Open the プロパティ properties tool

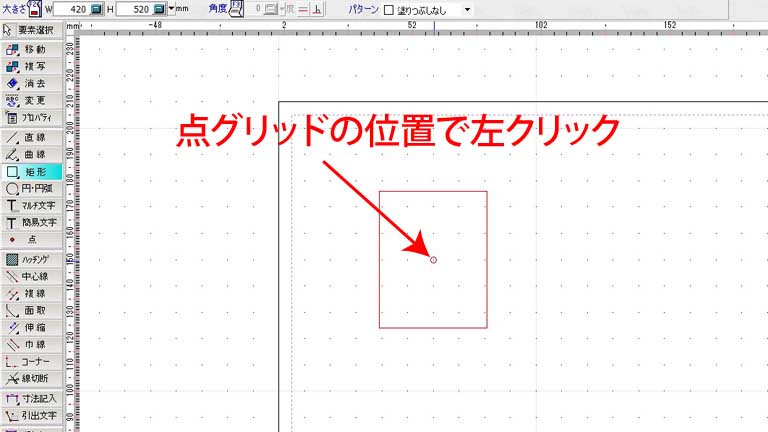[32, 118]
